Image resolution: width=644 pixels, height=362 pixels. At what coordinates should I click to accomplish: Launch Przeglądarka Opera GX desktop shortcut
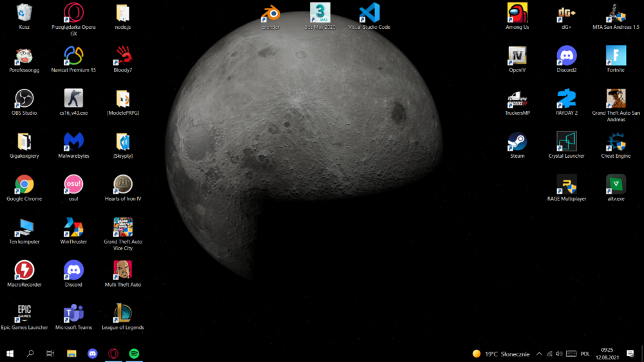pyautogui.click(x=73, y=19)
